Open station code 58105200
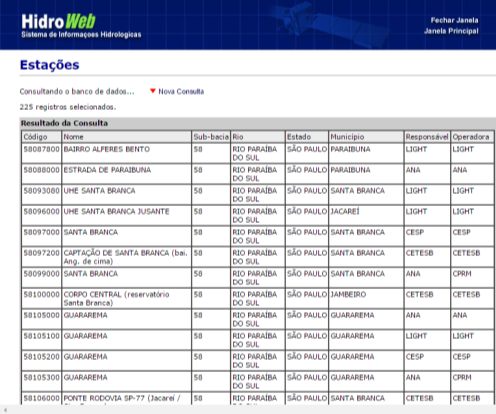Screen dimensions: 496x414 41,357
